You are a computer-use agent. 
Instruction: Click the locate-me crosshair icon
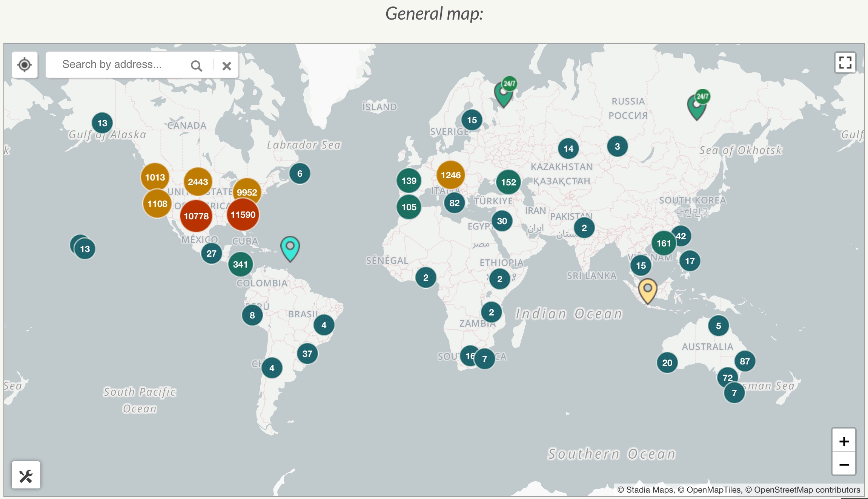point(25,65)
